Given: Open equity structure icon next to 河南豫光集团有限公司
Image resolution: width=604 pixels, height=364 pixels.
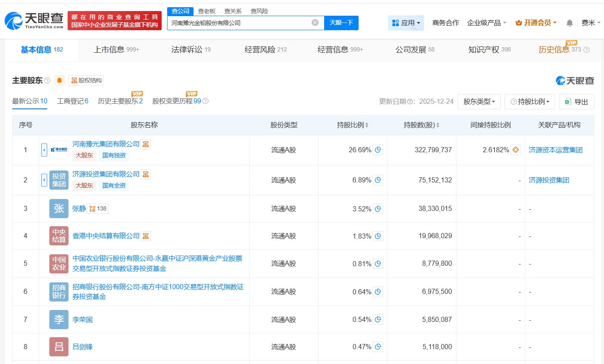Looking at the screenshot, I should click(145, 144).
